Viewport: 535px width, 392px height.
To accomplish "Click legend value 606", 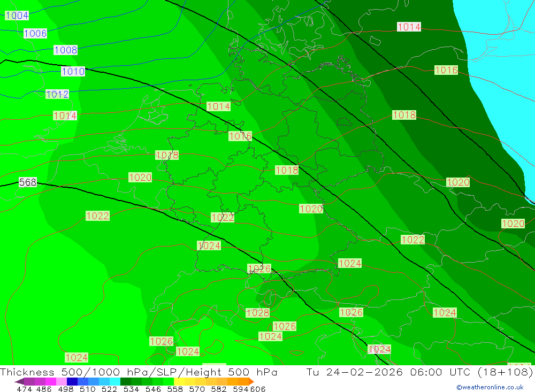I will (258, 389).
